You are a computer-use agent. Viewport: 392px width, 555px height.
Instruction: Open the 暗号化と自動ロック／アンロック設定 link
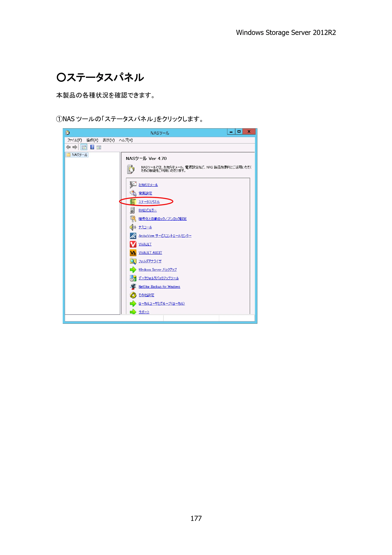[162, 219]
